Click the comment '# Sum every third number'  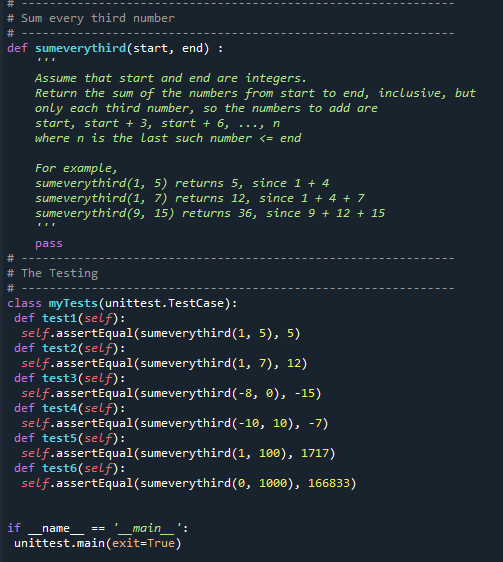tap(91, 18)
